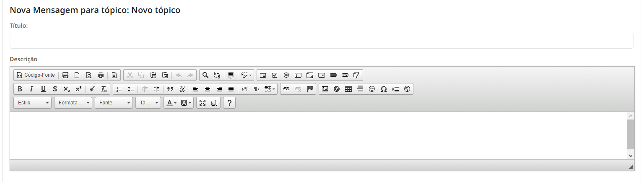Click the Cut scissors icon
644x182 pixels.
[x=130, y=75]
